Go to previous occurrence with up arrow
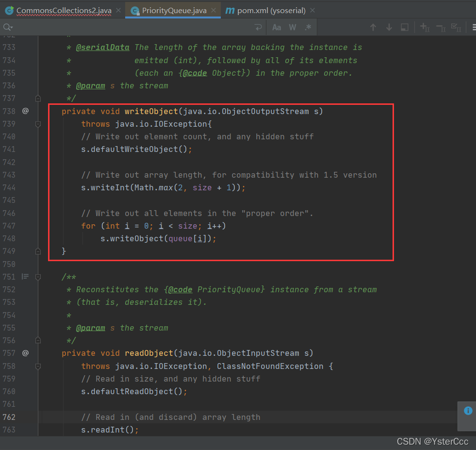Screen dimensions: 476x450 pyautogui.click(x=373, y=27)
